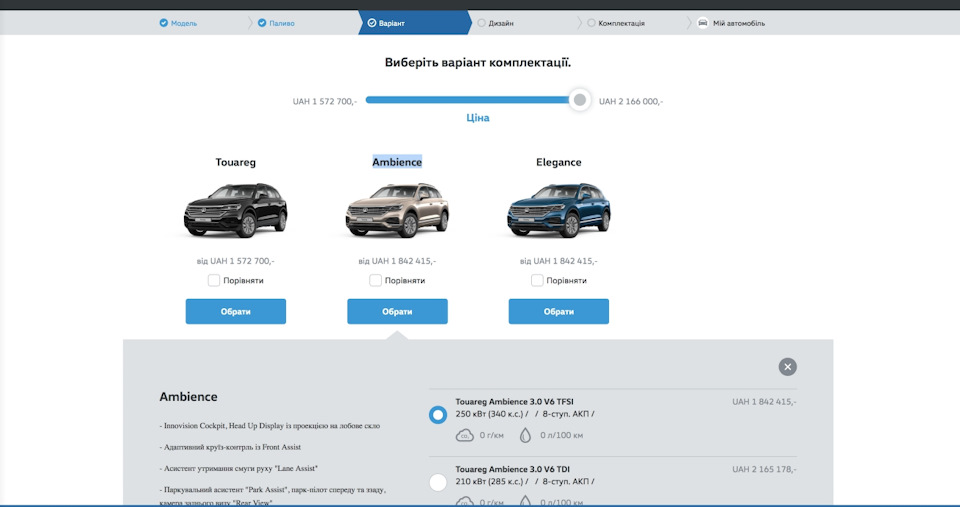The width and height of the screenshot is (960, 507).
Task: Click Обрати button under Ambience
Action: click(397, 312)
